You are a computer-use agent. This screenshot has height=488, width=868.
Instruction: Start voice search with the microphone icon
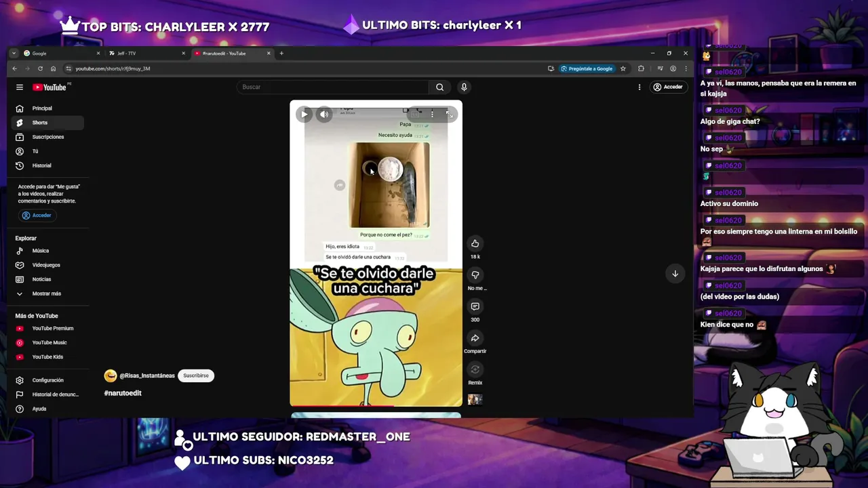[x=464, y=87]
